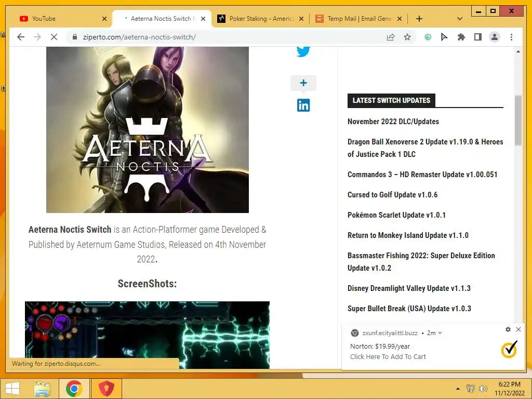Go back to the previous page
Screen dimensions: 532x399
(x=21, y=37)
